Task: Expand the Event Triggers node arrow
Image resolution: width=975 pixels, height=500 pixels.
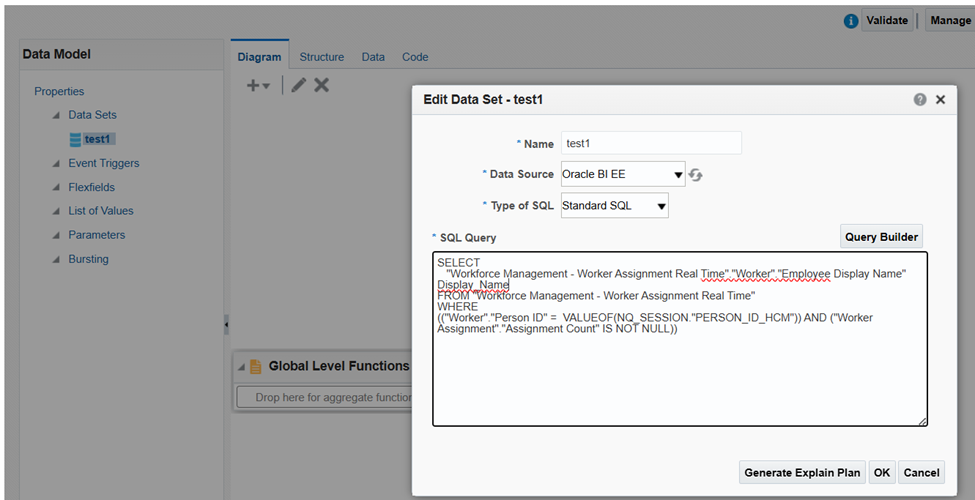Action: [x=57, y=164]
